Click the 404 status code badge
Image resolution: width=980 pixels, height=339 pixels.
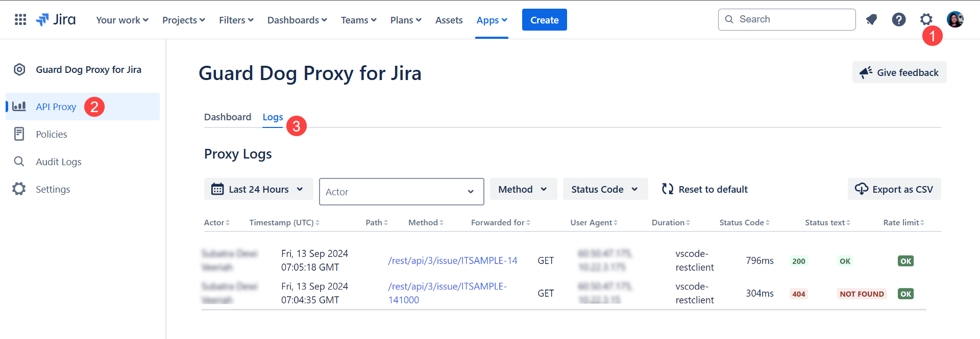pos(799,294)
